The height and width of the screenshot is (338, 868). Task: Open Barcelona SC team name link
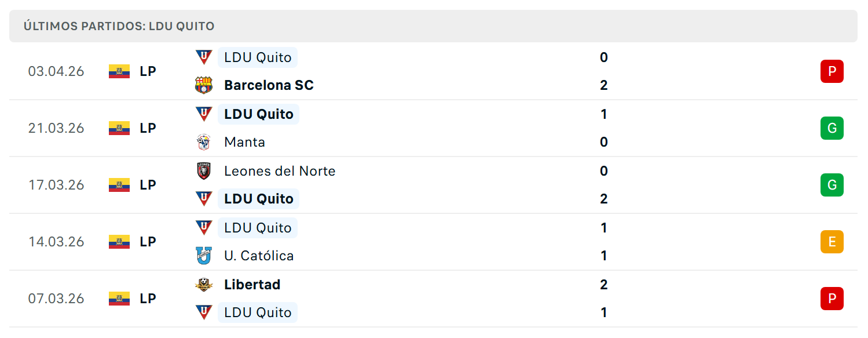269,85
